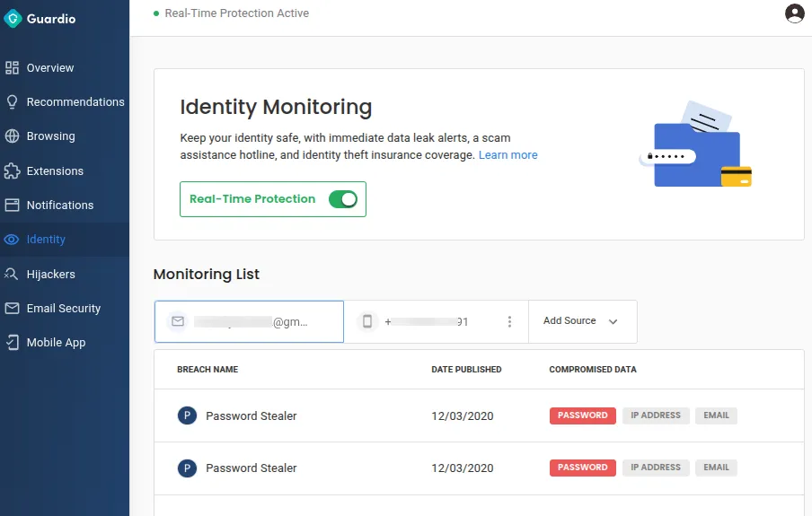
Task: Open the Notifications section
Action: tap(60, 205)
